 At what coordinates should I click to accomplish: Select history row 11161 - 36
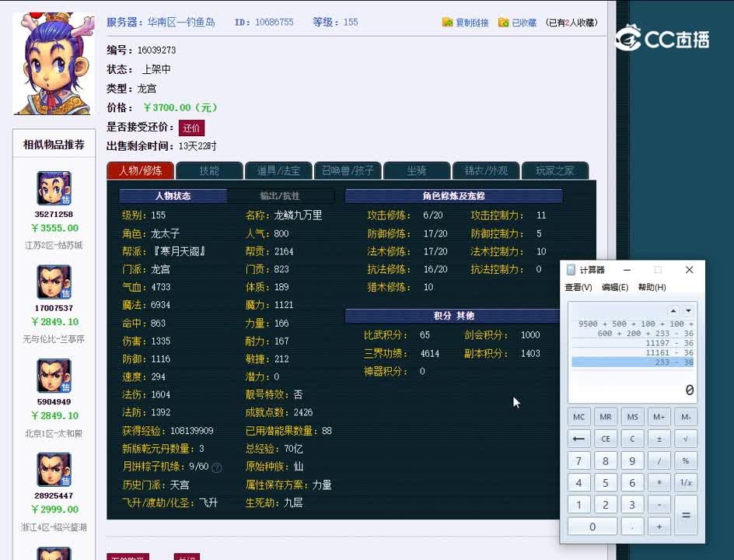pyautogui.click(x=633, y=352)
